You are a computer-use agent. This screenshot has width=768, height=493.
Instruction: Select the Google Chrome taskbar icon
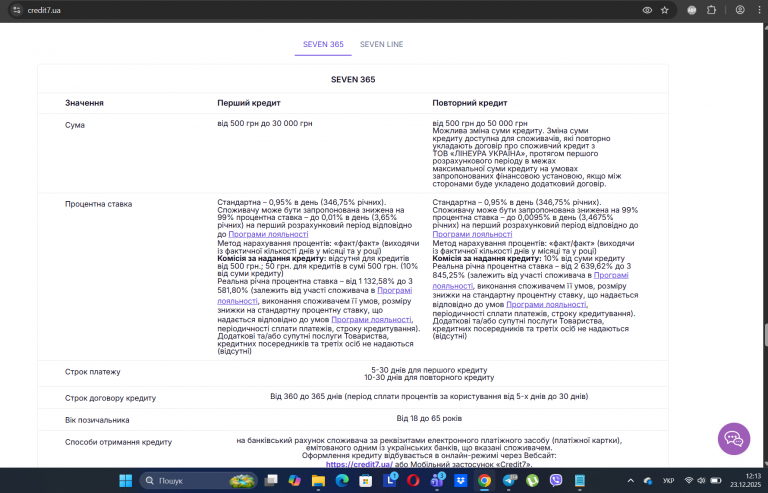[x=484, y=481]
